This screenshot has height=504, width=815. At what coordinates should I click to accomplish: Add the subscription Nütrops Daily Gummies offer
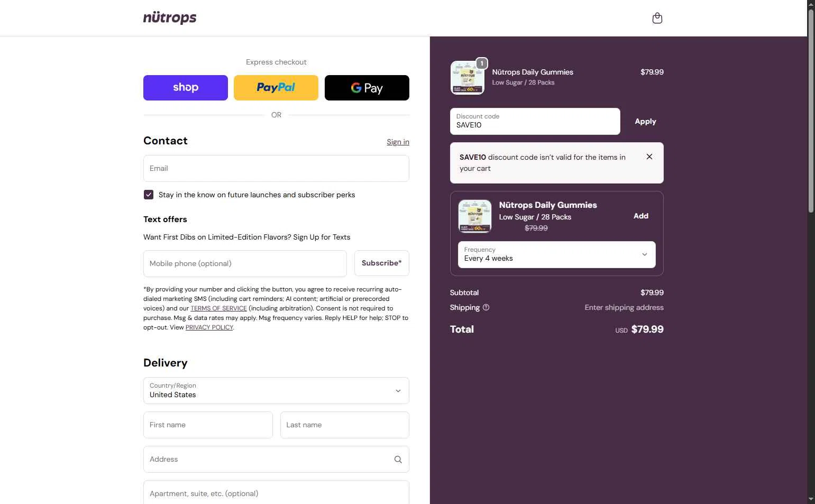coord(641,216)
